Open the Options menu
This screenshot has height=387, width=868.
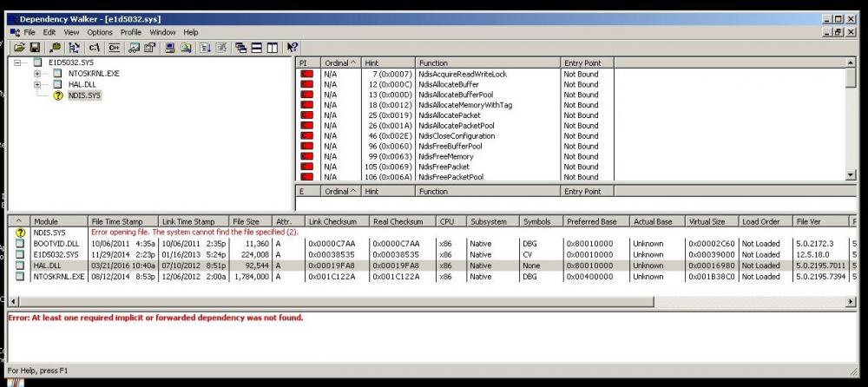(x=100, y=32)
